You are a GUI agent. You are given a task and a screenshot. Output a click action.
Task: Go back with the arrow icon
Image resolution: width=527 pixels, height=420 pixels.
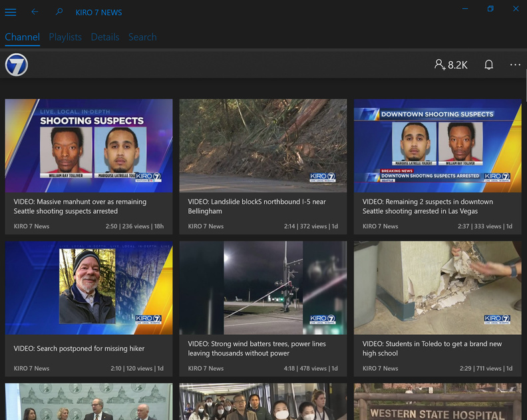(35, 12)
